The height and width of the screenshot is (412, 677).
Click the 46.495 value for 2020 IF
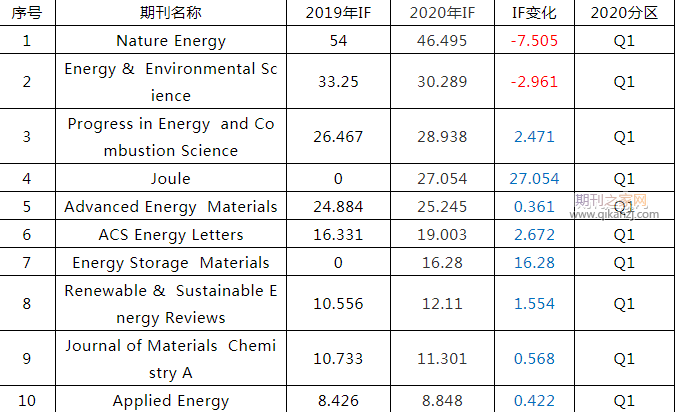442,41
